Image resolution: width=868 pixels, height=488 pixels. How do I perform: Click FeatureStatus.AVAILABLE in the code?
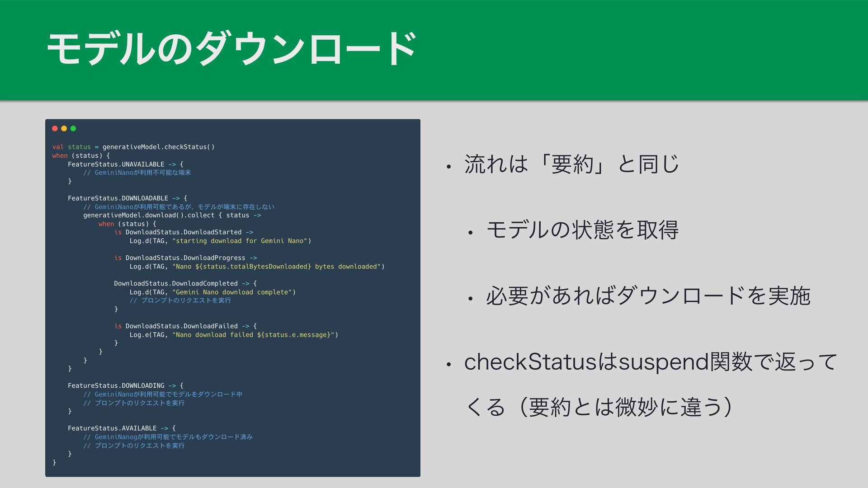(112, 428)
